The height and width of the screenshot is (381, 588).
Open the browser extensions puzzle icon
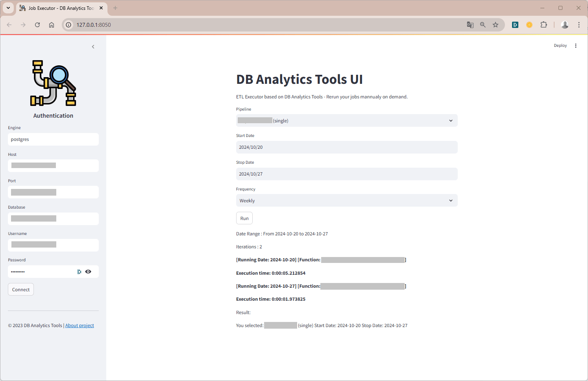544,25
